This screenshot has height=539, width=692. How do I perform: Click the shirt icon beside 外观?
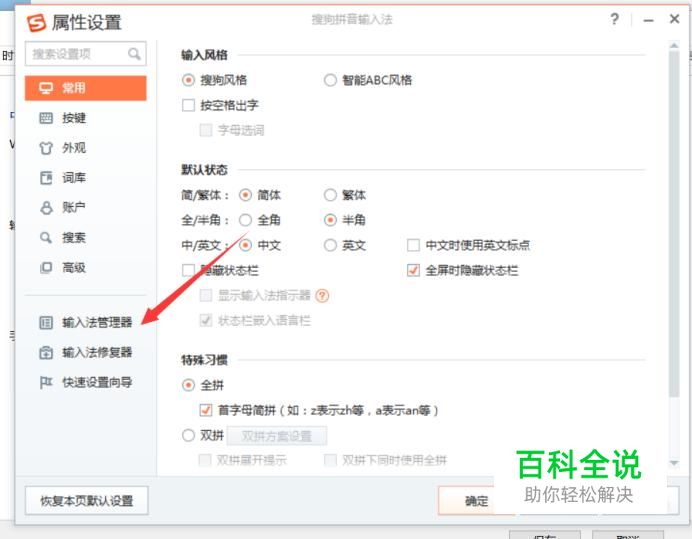tap(46, 148)
